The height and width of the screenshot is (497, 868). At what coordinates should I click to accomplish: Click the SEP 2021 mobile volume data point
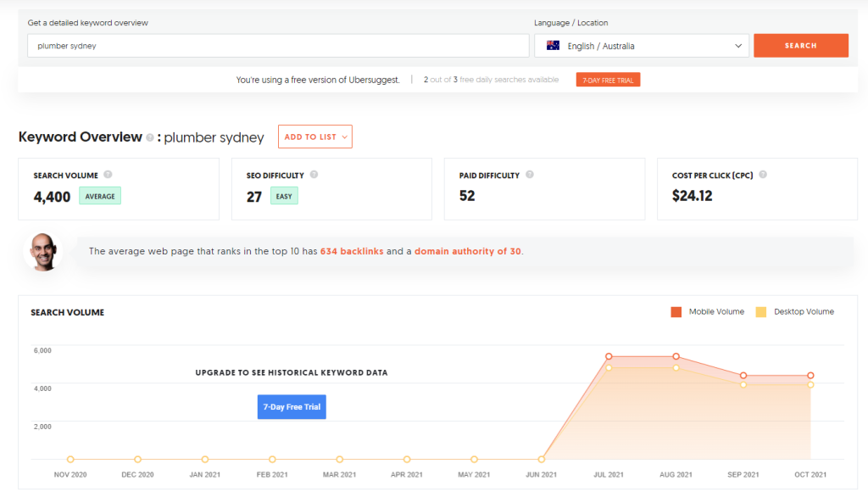[743, 376]
